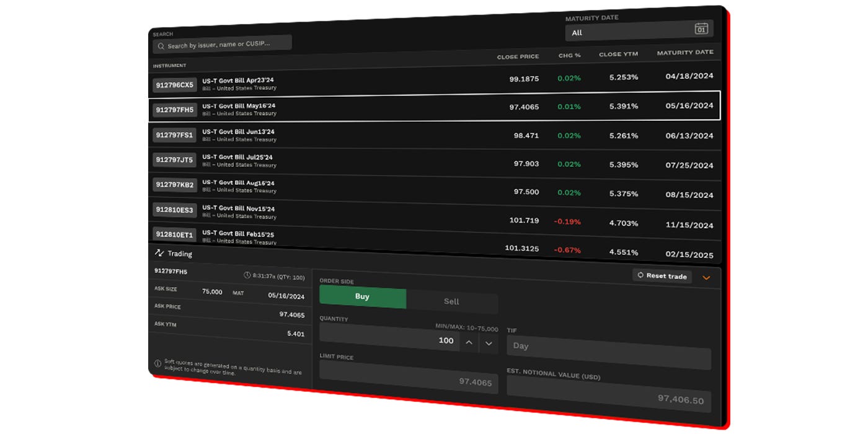Viewport: 868px width, 434px height.
Task: Click the search magnifier icon
Action: (161, 46)
